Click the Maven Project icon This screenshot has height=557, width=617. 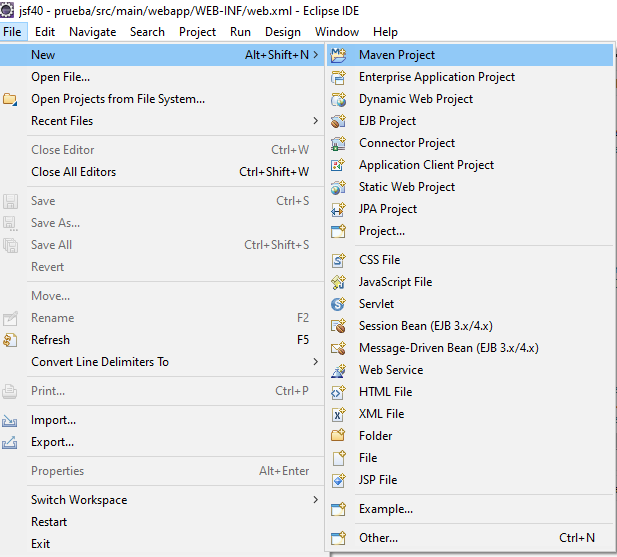point(338,55)
